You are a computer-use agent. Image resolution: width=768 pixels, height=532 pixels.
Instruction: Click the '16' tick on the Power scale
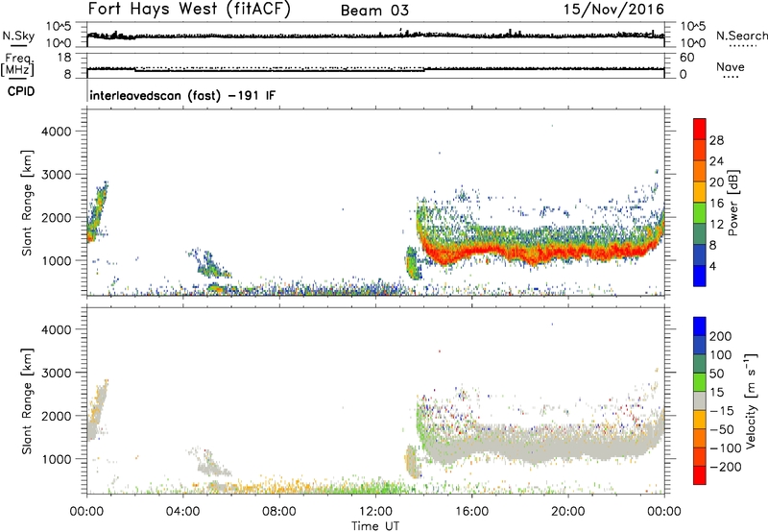tap(716, 204)
